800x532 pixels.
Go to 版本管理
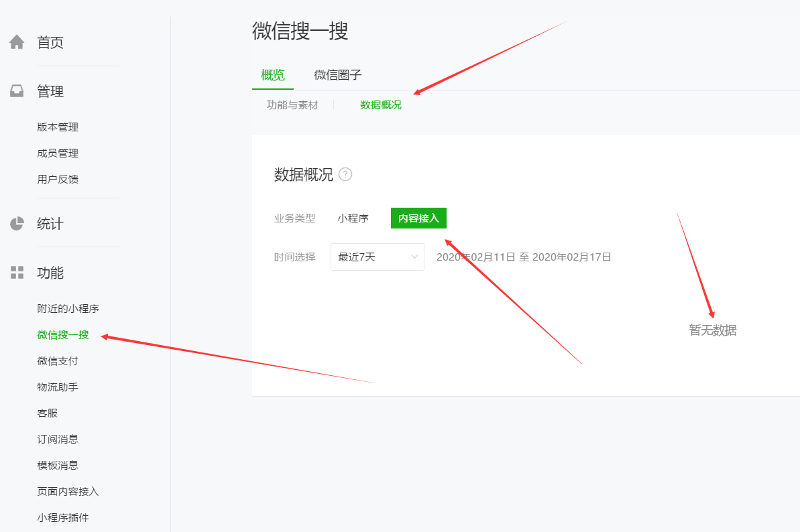[58, 127]
